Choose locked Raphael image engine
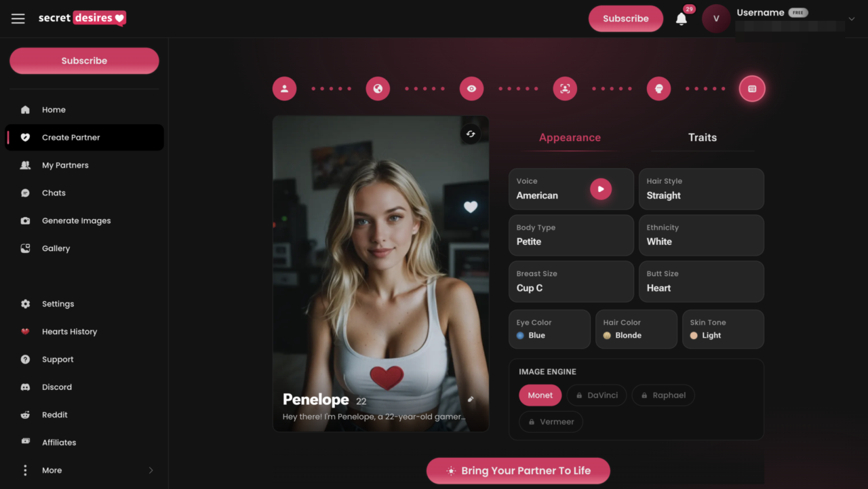 coord(663,395)
